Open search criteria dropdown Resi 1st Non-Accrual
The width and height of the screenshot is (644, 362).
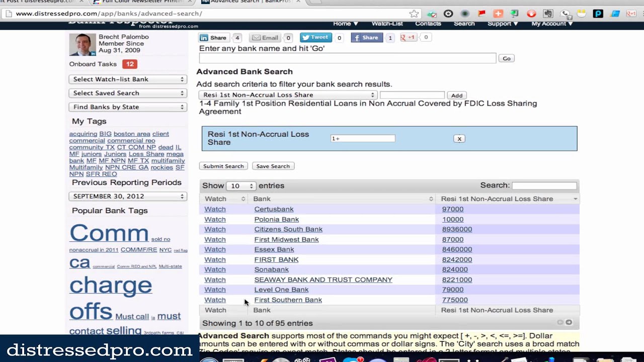[x=288, y=95]
